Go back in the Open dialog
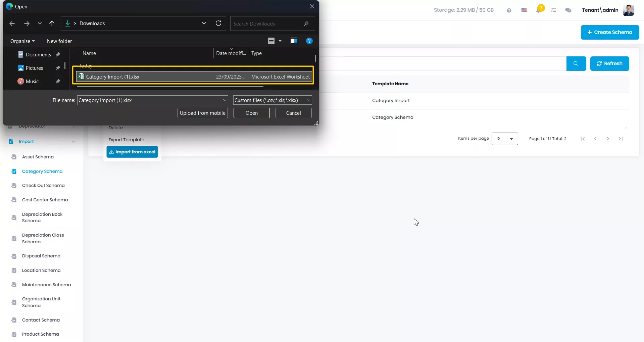 (x=12, y=23)
